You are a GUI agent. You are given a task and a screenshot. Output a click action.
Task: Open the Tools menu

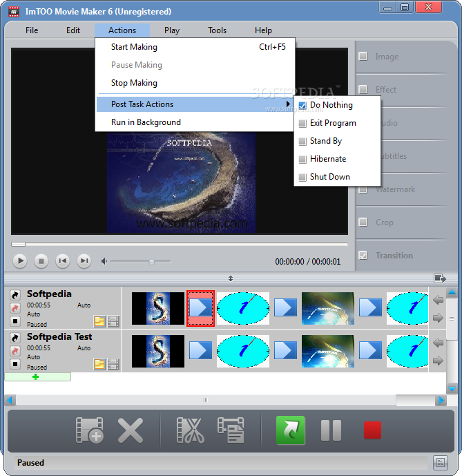click(x=217, y=30)
